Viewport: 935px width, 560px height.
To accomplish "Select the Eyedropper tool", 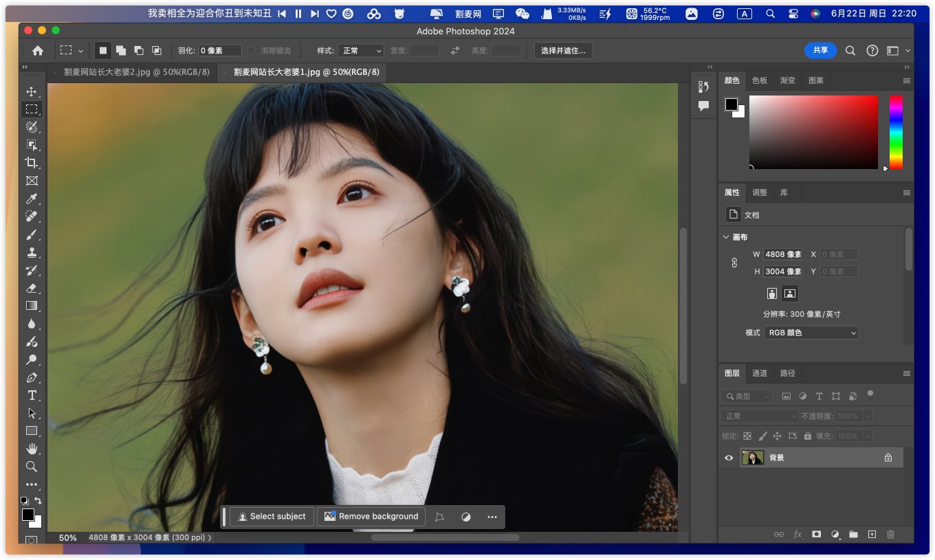I will (x=32, y=199).
